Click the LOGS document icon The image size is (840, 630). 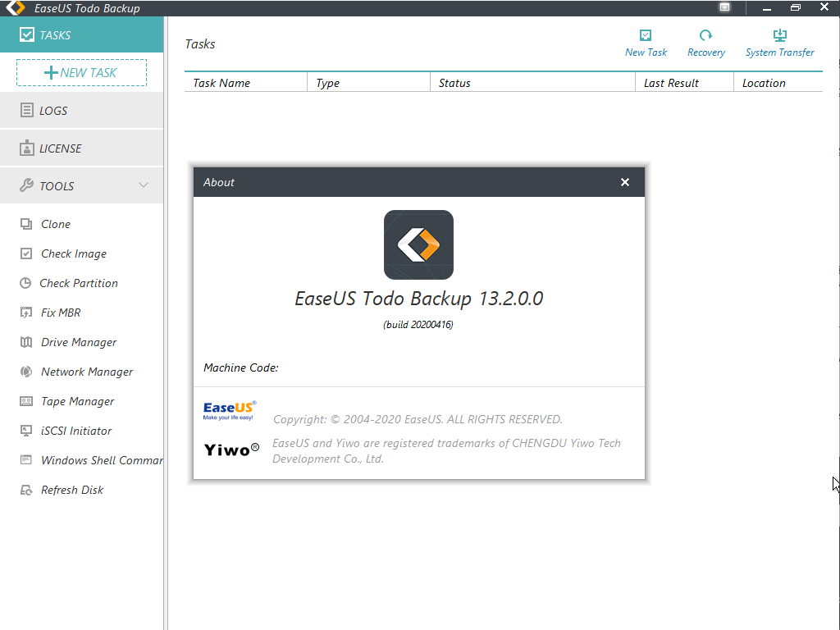[x=26, y=110]
